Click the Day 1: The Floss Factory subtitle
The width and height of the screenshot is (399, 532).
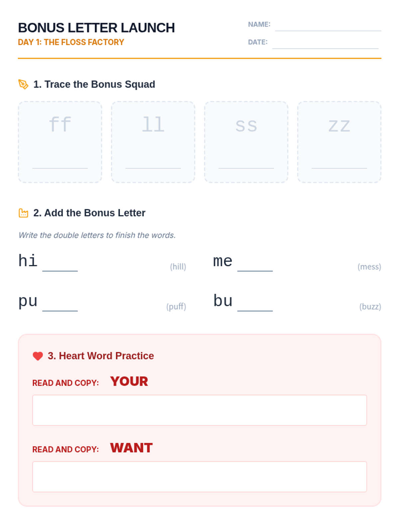click(x=71, y=42)
